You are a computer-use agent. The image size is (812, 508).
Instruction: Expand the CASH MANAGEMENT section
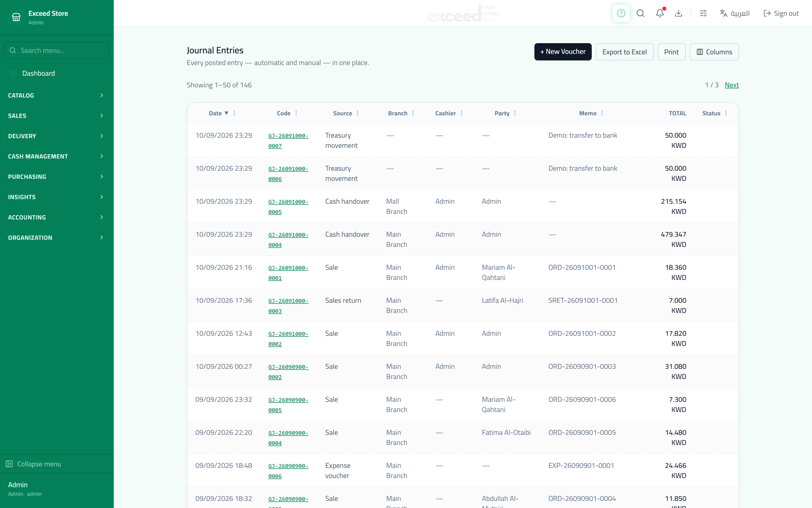56,156
